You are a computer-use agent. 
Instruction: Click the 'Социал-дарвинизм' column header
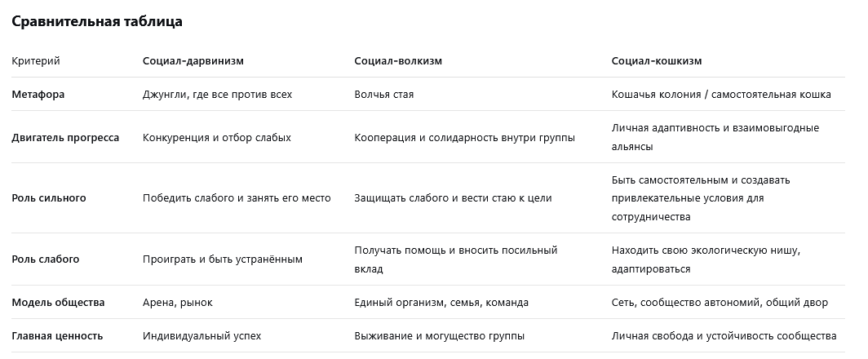click(193, 61)
